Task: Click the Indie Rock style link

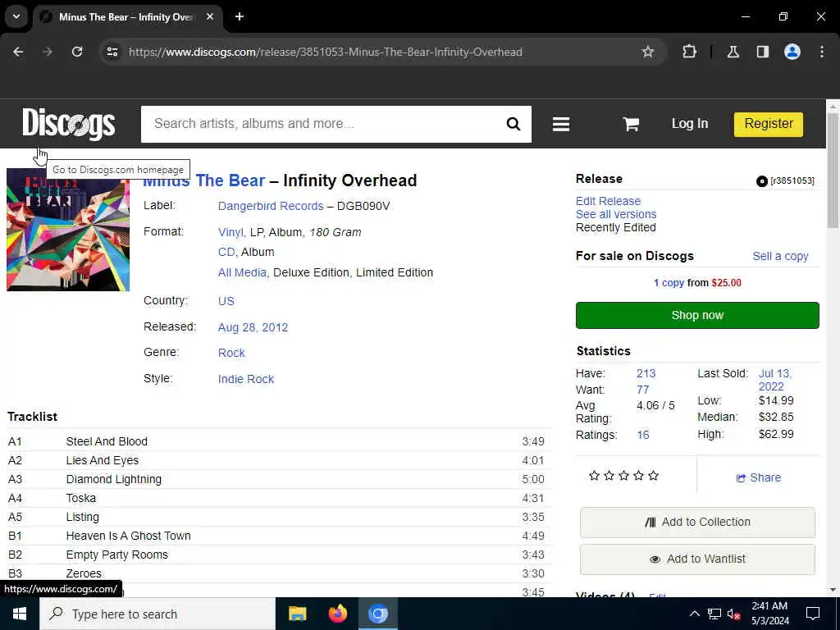Action: (246, 379)
